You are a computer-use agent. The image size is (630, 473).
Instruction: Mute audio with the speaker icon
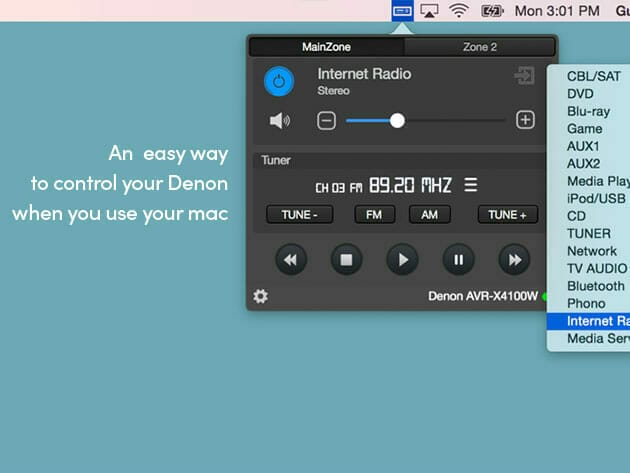279,121
